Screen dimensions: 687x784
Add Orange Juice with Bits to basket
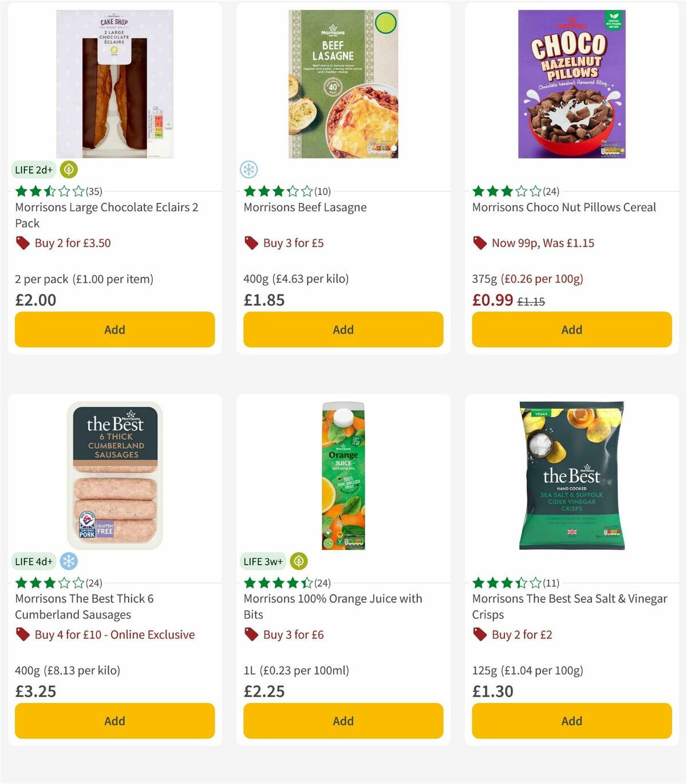point(342,721)
